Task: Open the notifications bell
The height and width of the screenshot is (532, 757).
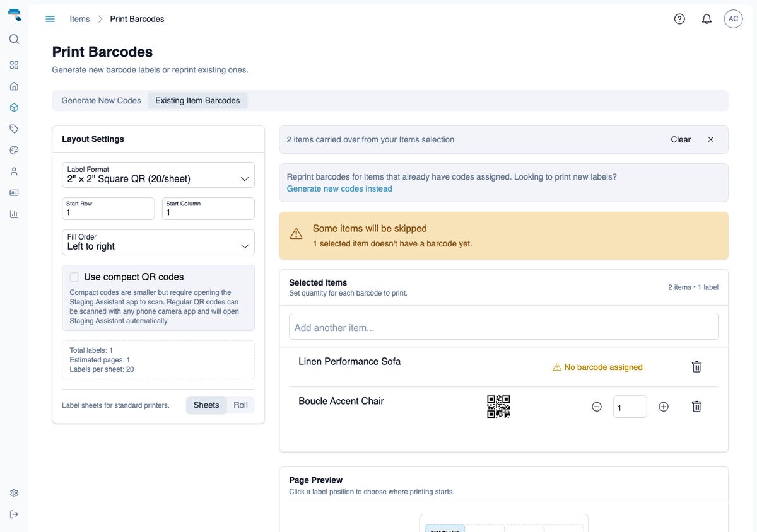Action: point(707,19)
